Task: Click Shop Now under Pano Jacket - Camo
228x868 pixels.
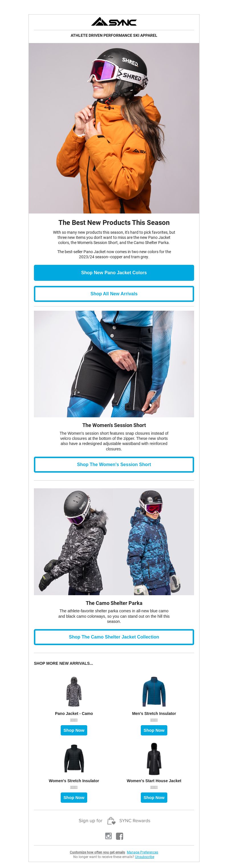Action: pyautogui.click(x=74, y=730)
